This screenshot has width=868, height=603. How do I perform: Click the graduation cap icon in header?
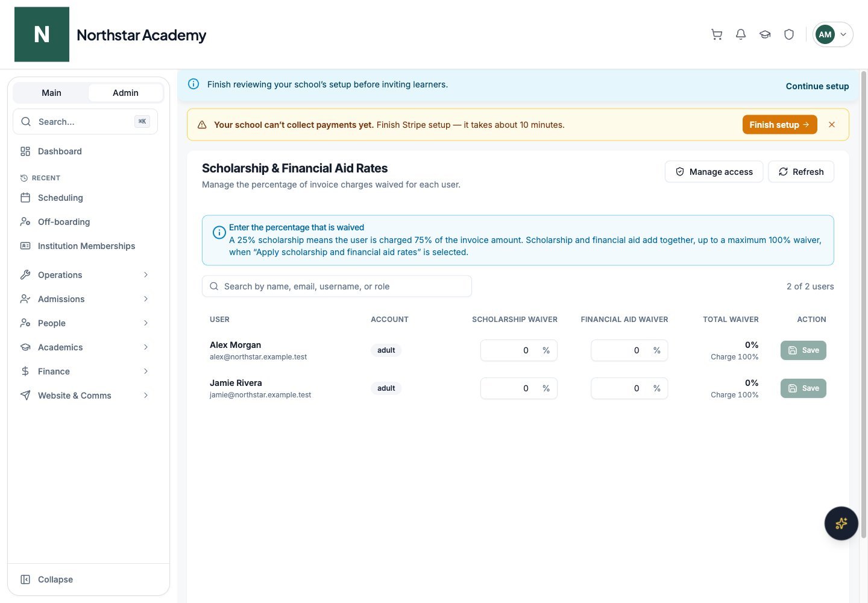tap(765, 34)
